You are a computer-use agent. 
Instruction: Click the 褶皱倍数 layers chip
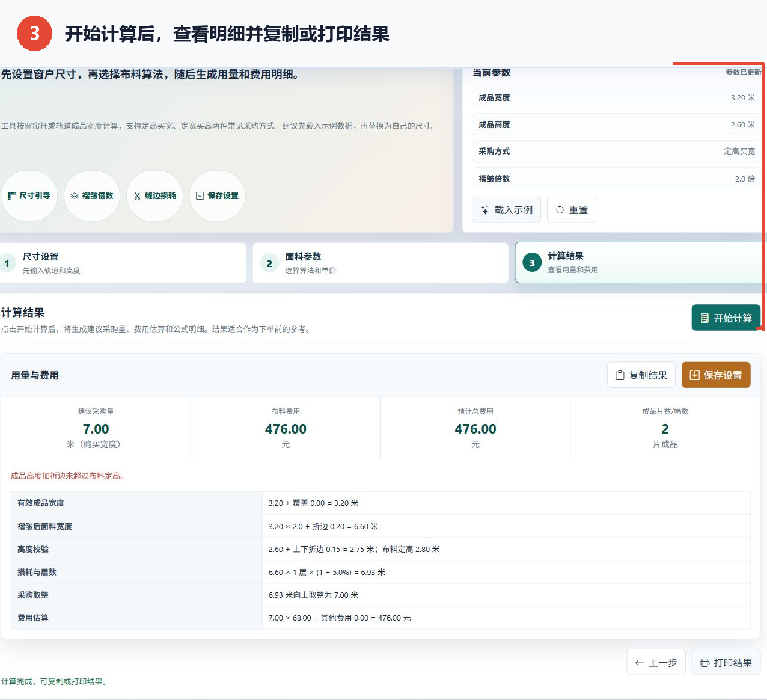(92, 195)
